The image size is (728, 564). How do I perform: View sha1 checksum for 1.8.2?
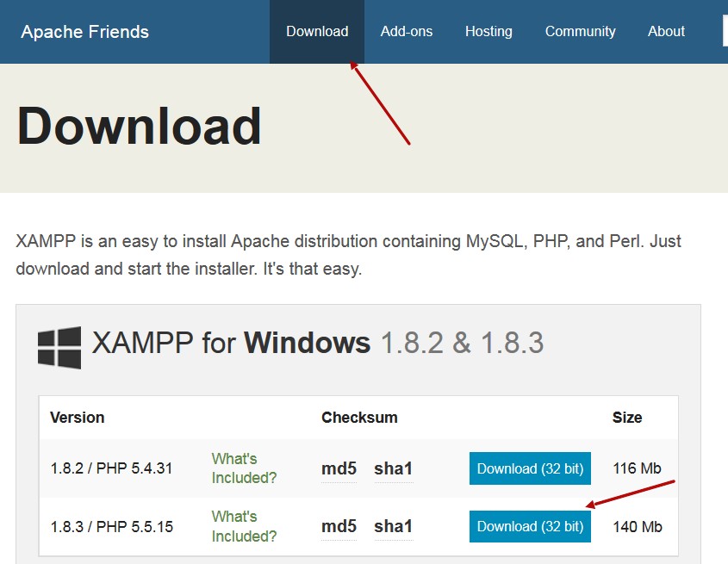pos(393,469)
